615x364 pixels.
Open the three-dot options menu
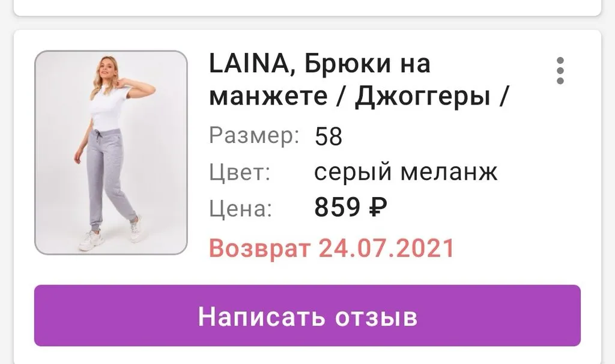point(560,71)
